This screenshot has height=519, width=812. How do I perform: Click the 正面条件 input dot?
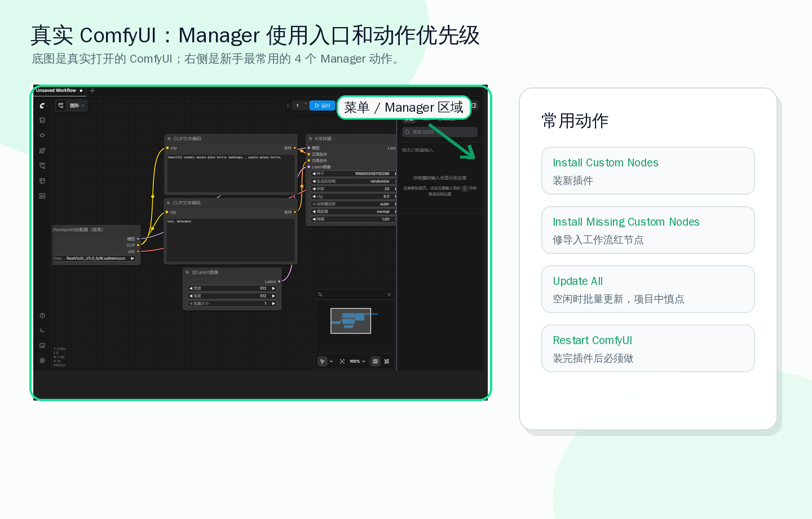(x=309, y=154)
